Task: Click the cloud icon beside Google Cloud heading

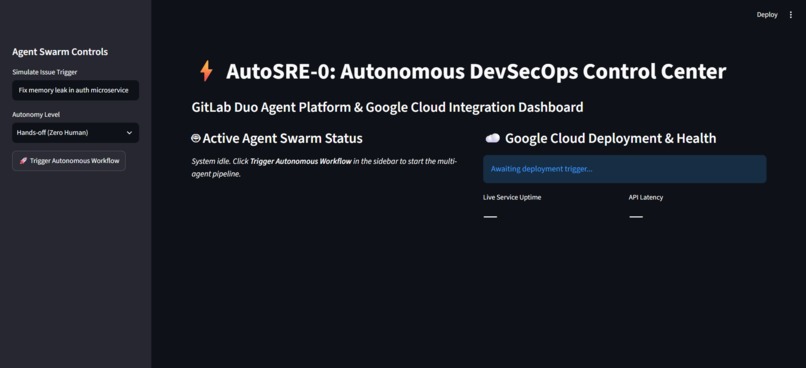Action: click(x=492, y=138)
